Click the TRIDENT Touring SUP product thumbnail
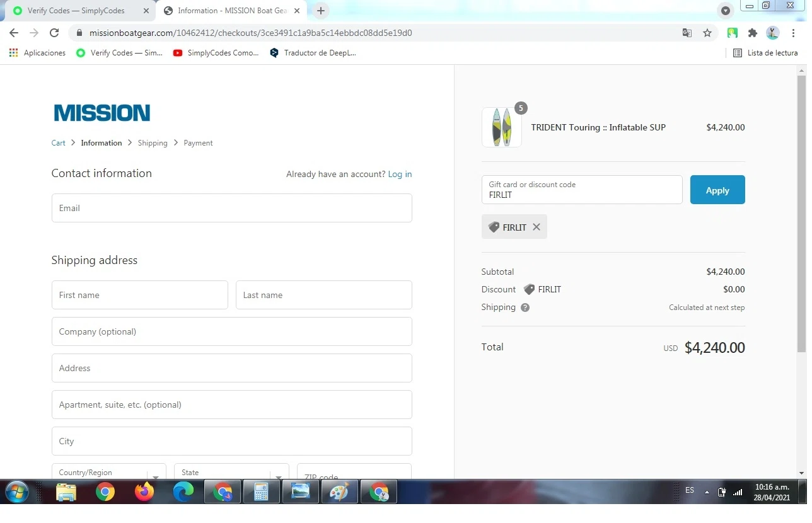 (x=502, y=127)
